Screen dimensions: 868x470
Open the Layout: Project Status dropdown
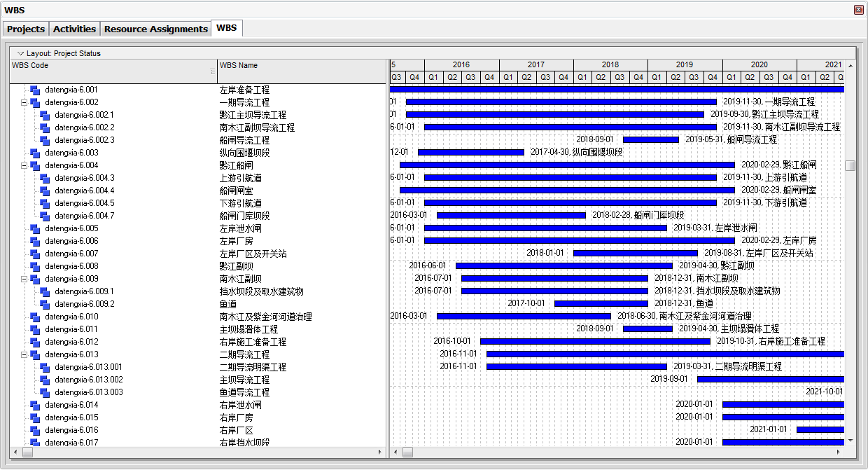point(21,53)
